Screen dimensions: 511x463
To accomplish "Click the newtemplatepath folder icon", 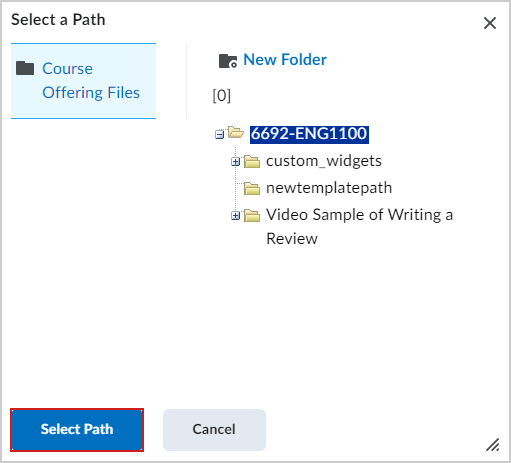I will point(252,188).
